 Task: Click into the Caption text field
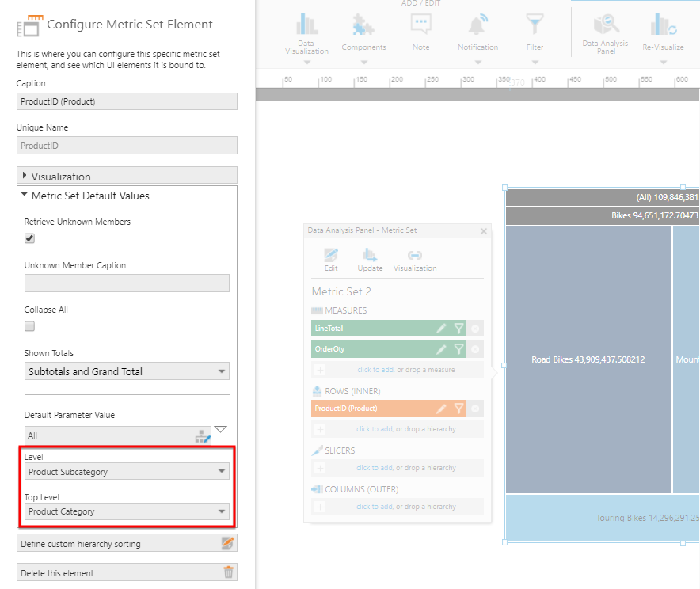click(127, 102)
